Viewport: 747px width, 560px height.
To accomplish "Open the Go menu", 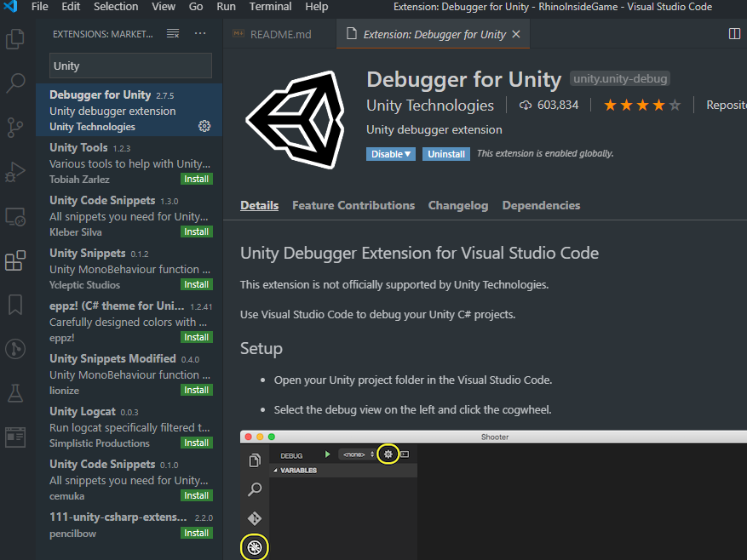I will click(x=196, y=7).
